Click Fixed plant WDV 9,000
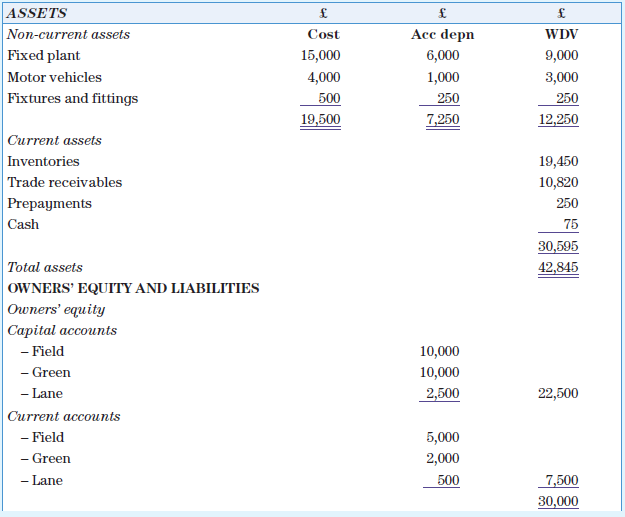The height and width of the screenshot is (517, 625). pyautogui.click(x=562, y=55)
